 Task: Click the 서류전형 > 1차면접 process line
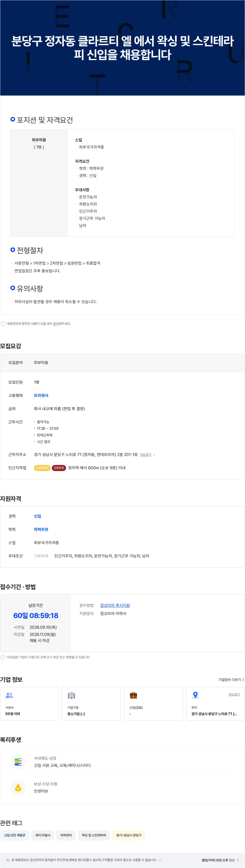point(57,263)
